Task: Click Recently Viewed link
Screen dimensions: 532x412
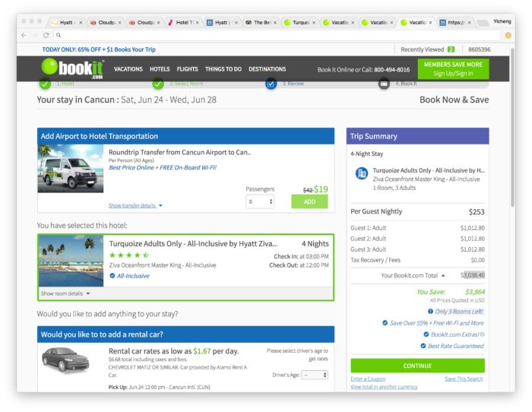Action: (422, 49)
